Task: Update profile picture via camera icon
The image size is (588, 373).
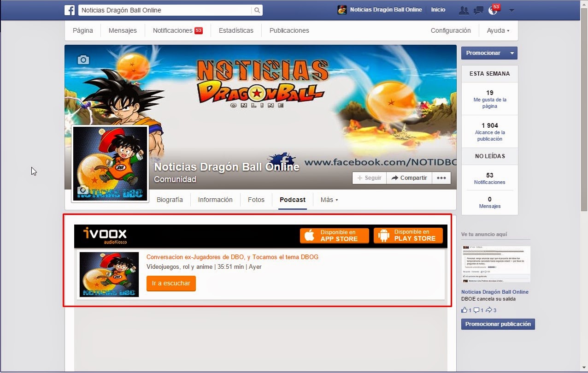Action: coord(83,189)
